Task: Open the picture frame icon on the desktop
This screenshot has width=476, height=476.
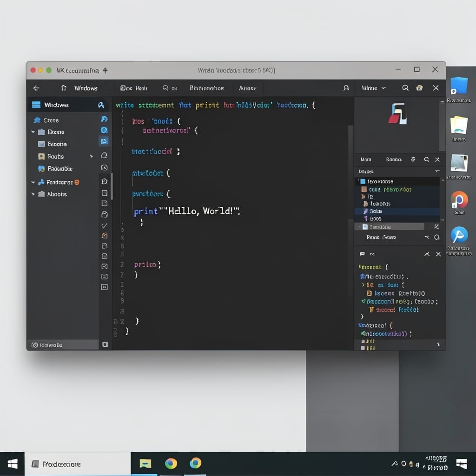Action: pos(459,163)
